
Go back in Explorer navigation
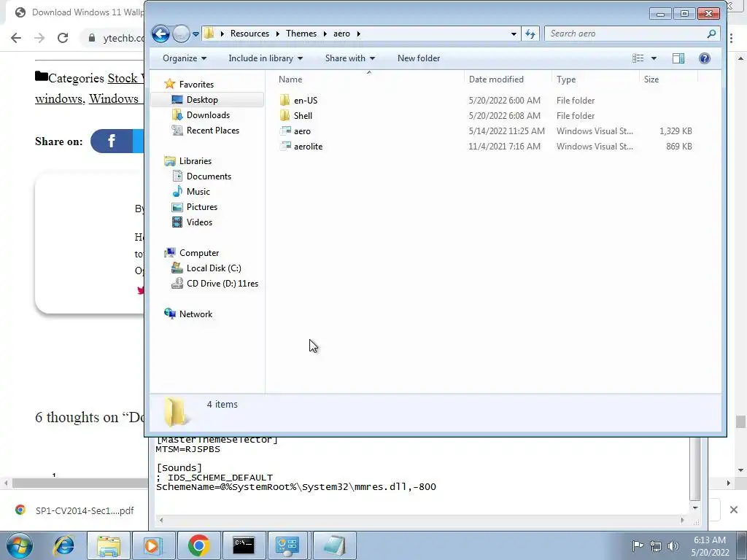click(x=160, y=34)
